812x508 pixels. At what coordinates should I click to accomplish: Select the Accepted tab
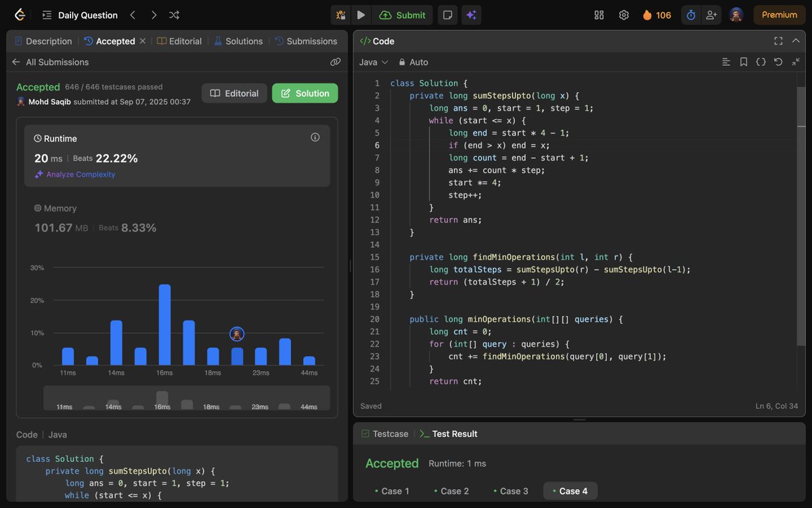coord(110,41)
